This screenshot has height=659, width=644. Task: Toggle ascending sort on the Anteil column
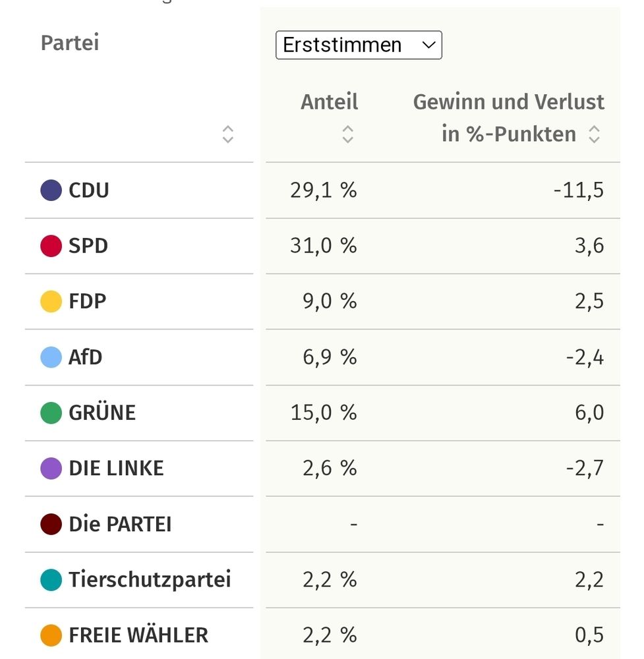(347, 134)
